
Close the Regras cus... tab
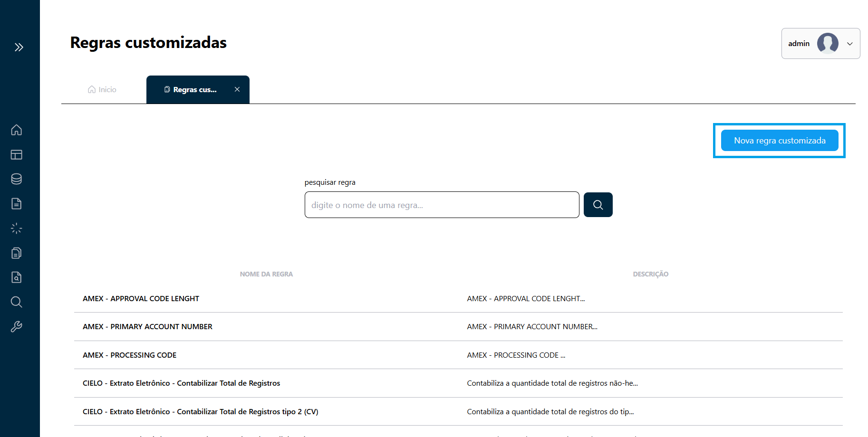click(237, 89)
